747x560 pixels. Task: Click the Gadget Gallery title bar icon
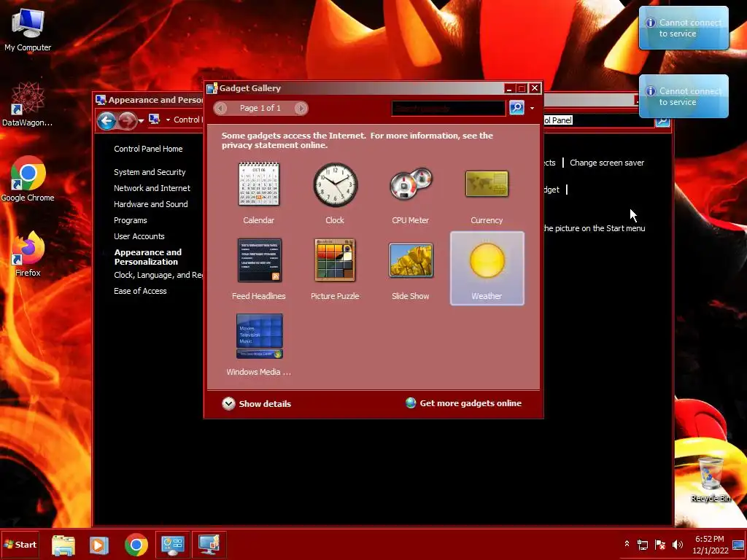(x=212, y=88)
